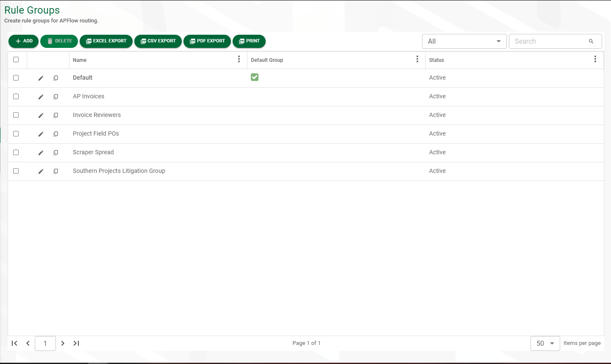The height and width of the screenshot is (364, 611).
Task: Check the AP Invoices row checkbox
Action: tap(16, 96)
